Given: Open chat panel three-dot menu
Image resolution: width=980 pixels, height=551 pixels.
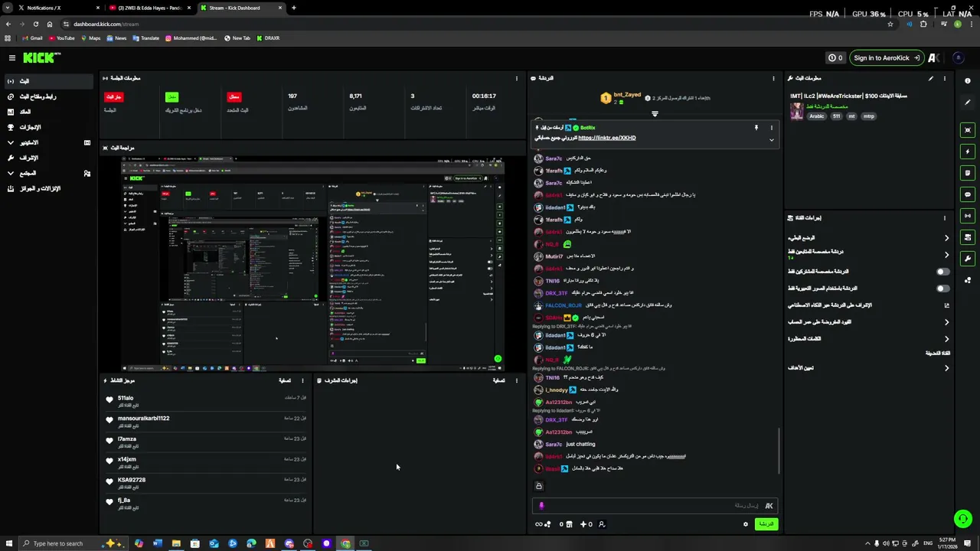Looking at the screenshot, I should [x=773, y=78].
